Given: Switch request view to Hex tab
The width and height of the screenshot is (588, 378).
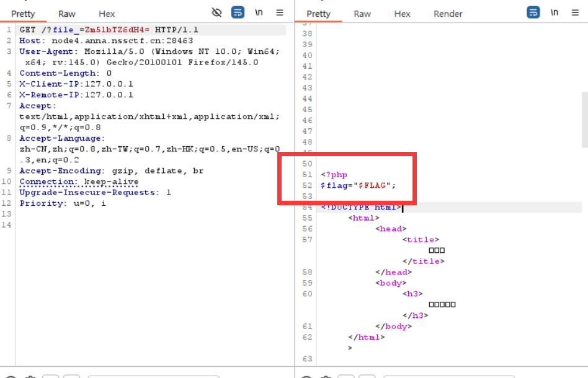Looking at the screenshot, I should (107, 14).
